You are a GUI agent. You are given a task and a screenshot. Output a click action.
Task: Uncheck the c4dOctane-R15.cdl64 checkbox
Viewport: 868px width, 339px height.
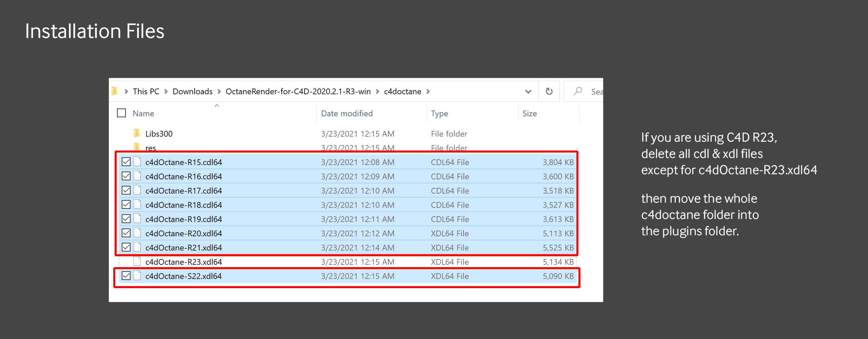(x=126, y=162)
